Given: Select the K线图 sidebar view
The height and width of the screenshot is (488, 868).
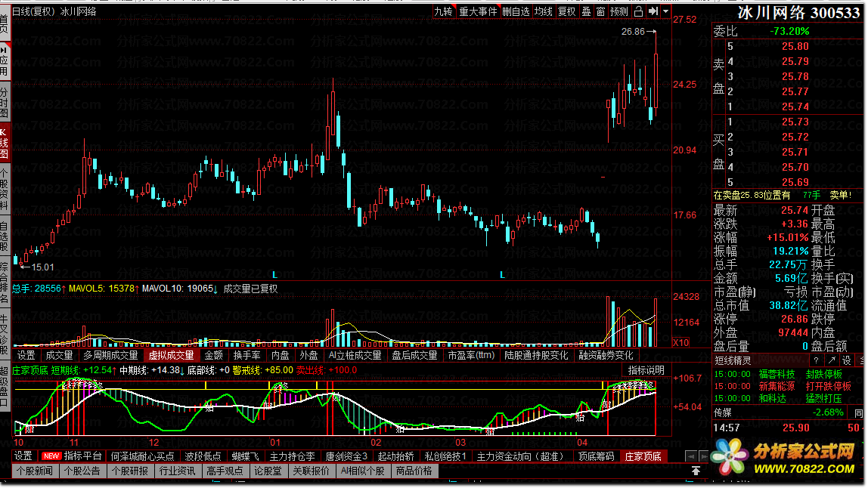Looking at the screenshot, I should coord(5,142).
